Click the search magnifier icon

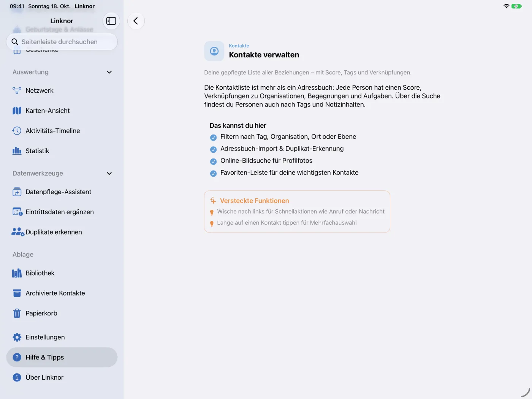pos(15,42)
